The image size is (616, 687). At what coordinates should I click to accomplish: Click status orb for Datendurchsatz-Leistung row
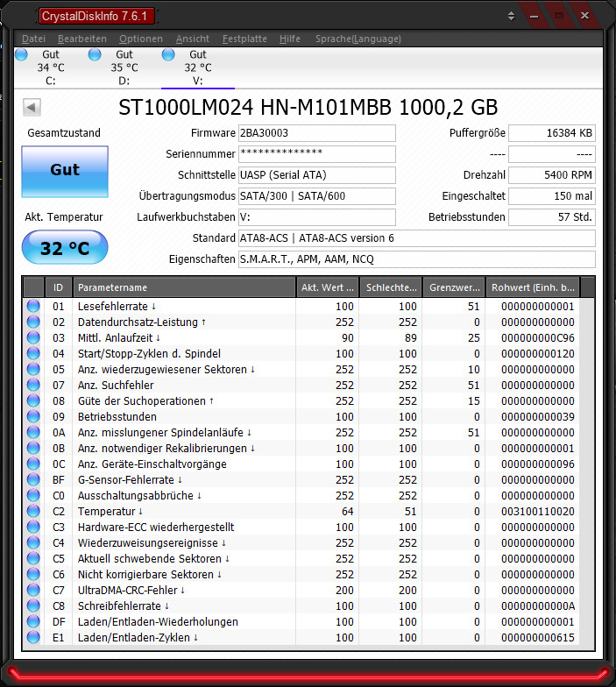tap(33, 322)
